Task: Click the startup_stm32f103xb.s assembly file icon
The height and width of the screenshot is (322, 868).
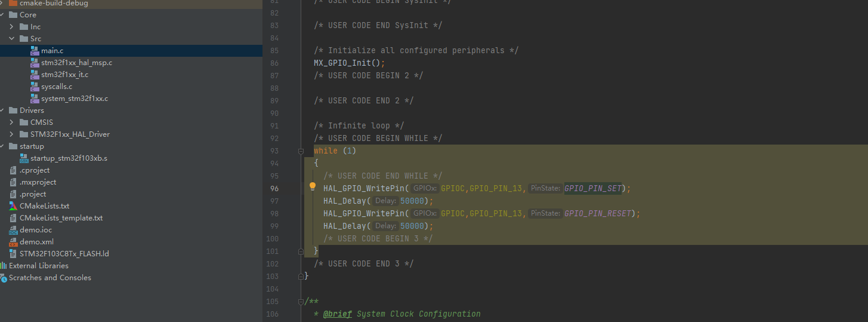Action: 24,158
